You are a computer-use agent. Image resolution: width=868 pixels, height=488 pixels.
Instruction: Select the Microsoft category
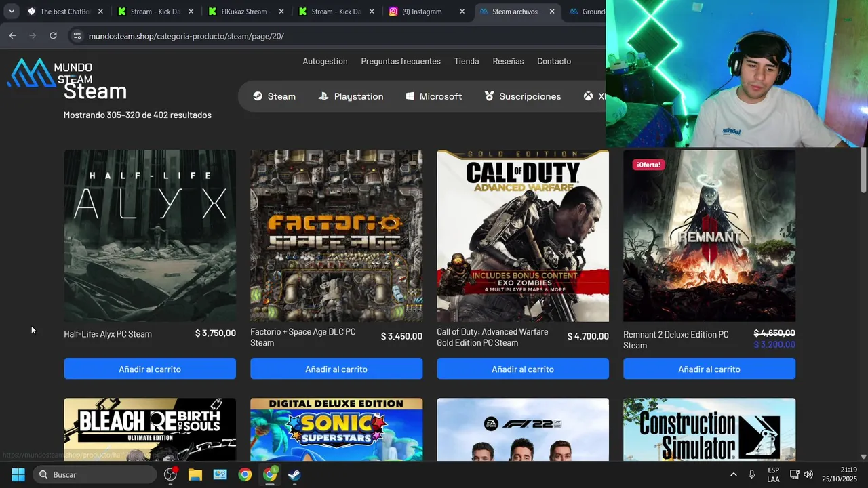point(434,96)
